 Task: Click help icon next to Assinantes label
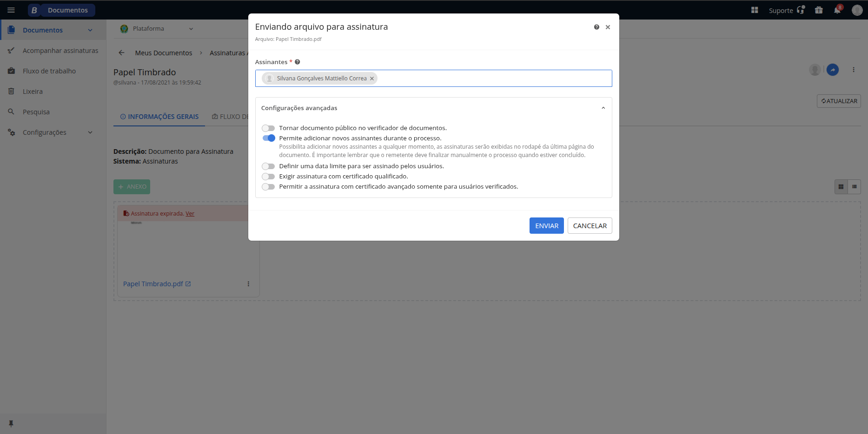coord(298,62)
